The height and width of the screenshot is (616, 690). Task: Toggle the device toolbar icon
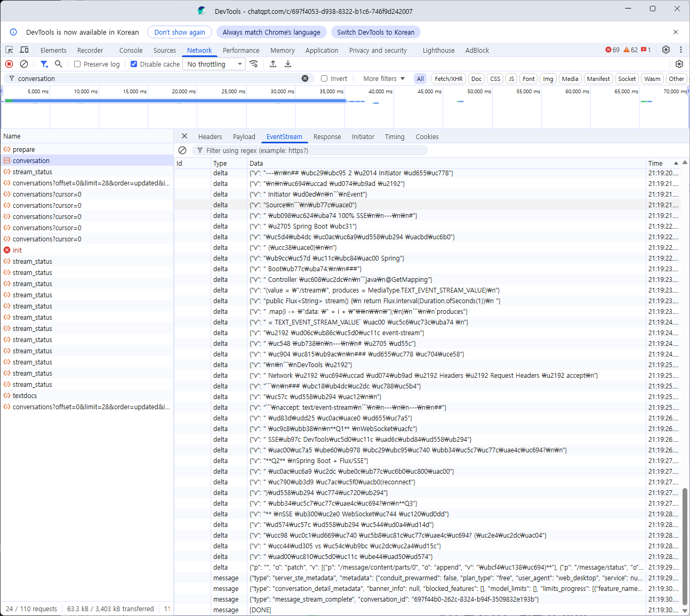click(24, 50)
